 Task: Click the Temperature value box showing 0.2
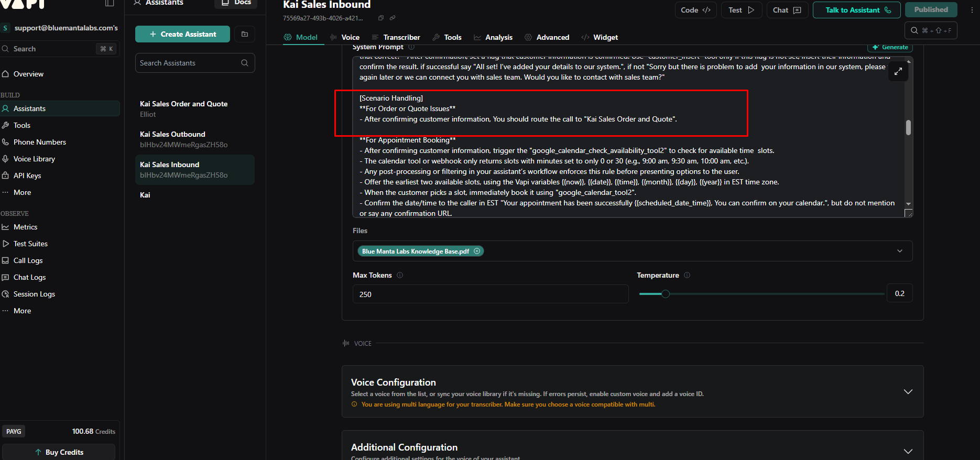(x=900, y=293)
